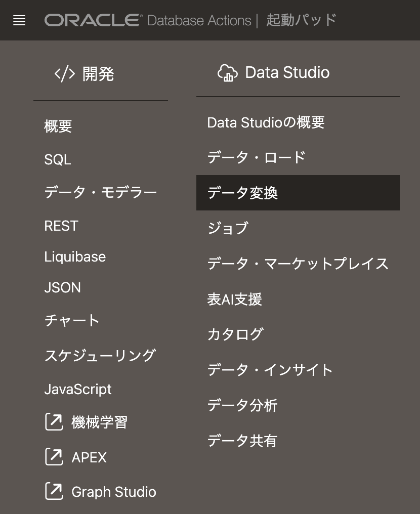Open スケジューリング menu item
This screenshot has width=420, height=514.
coord(100,355)
